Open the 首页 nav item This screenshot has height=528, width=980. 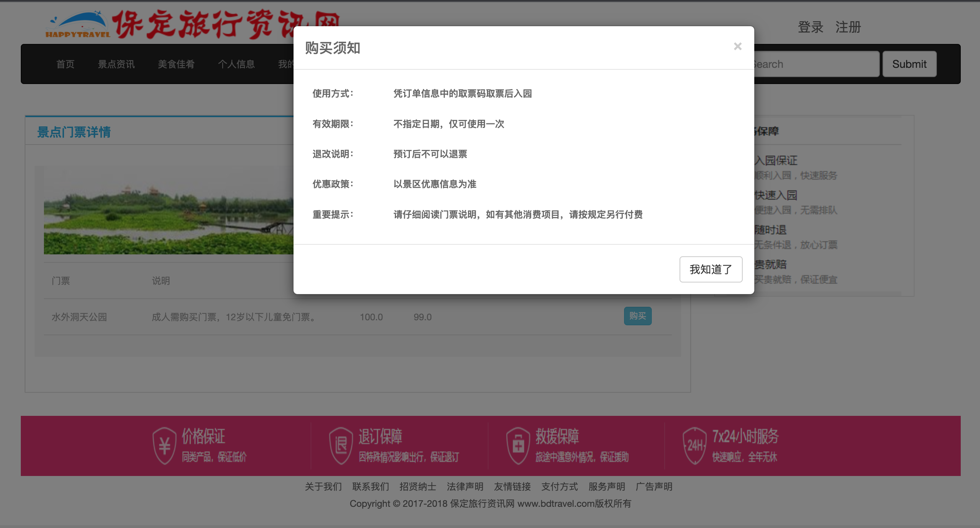tap(65, 64)
